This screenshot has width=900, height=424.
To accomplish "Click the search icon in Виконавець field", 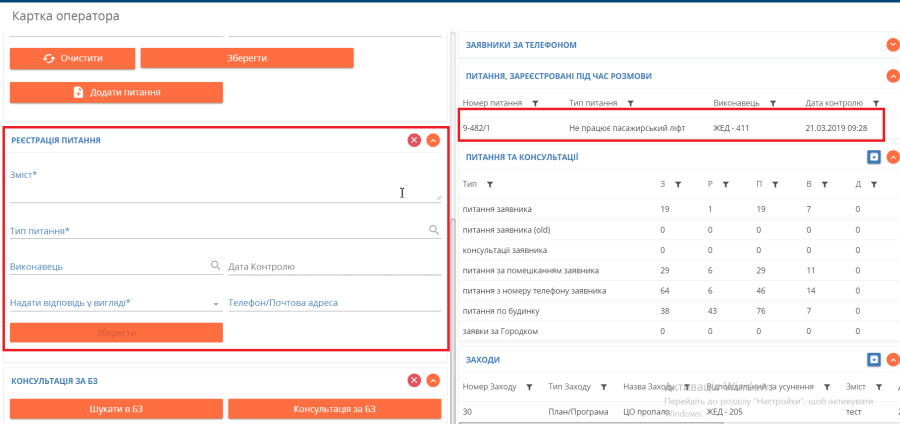I will (x=215, y=266).
